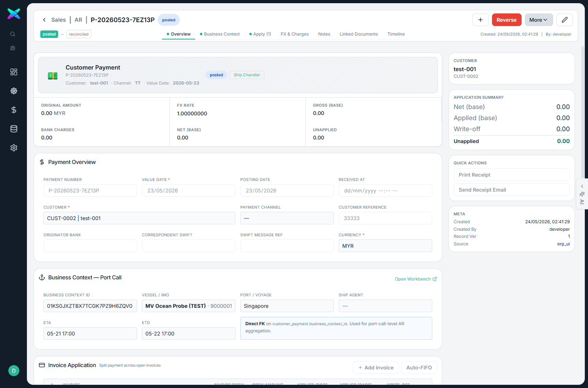Click the card icon beside Invoice Application
Screen dimensions: 588x388
(x=42, y=365)
